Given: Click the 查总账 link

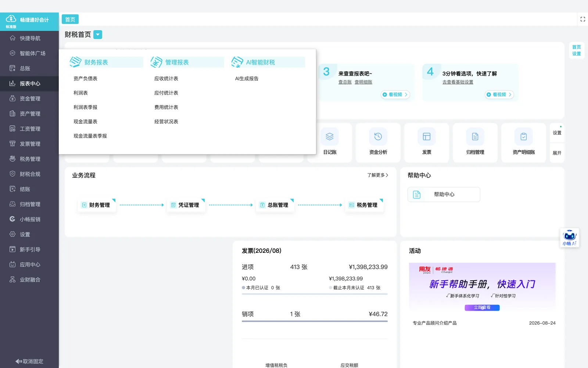Looking at the screenshot, I should pos(345,82).
